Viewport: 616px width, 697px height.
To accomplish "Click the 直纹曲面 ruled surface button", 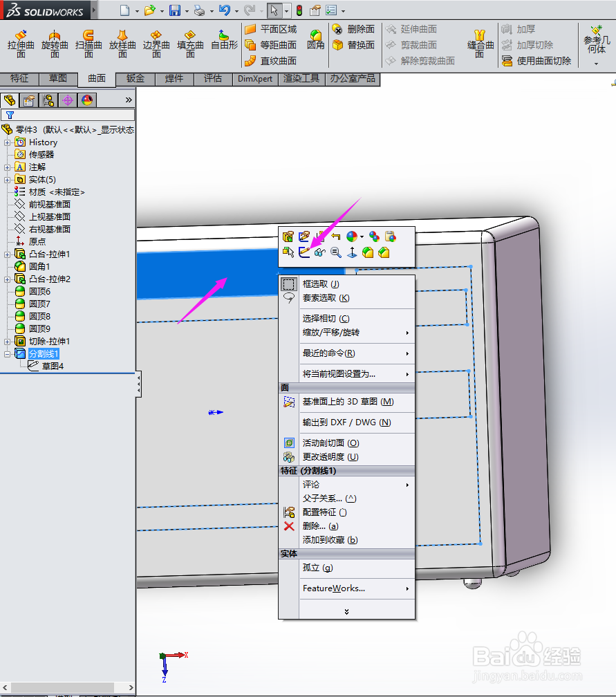I will point(271,61).
